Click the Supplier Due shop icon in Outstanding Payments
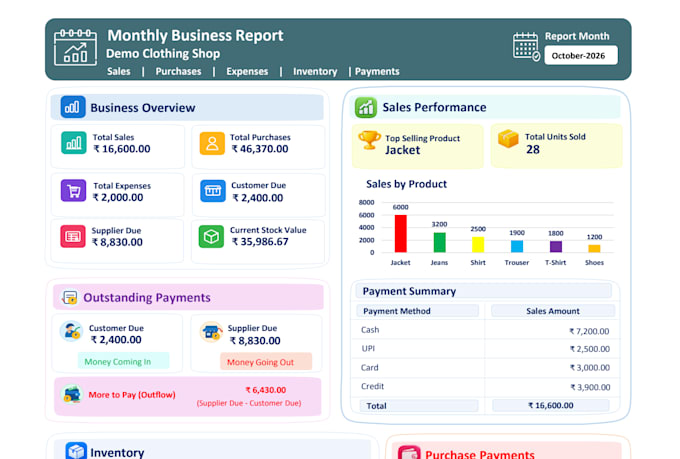The width and height of the screenshot is (680, 459). (x=211, y=332)
